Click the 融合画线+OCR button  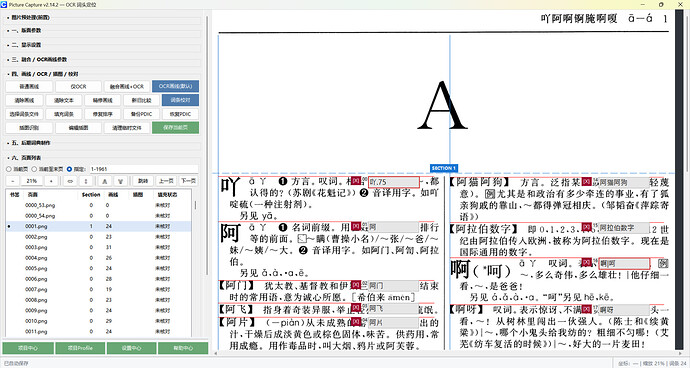tap(127, 86)
